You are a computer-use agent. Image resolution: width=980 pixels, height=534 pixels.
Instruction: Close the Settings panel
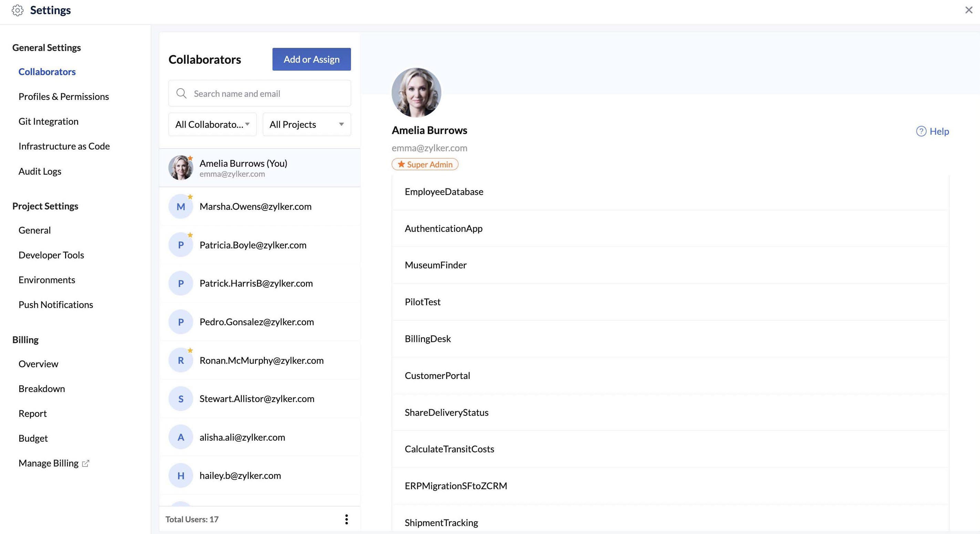969,10
